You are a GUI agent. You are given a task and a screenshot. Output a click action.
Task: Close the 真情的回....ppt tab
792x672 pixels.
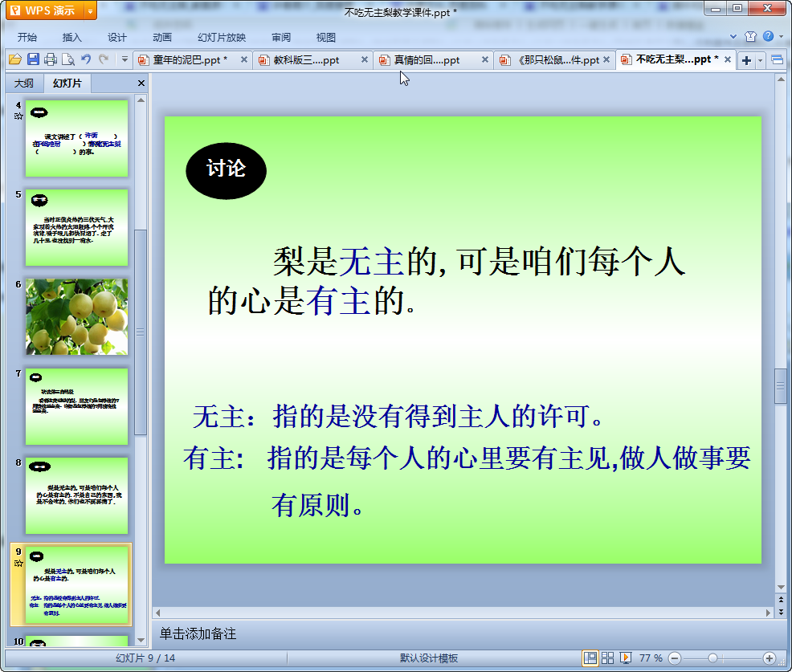(x=485, y=59)
